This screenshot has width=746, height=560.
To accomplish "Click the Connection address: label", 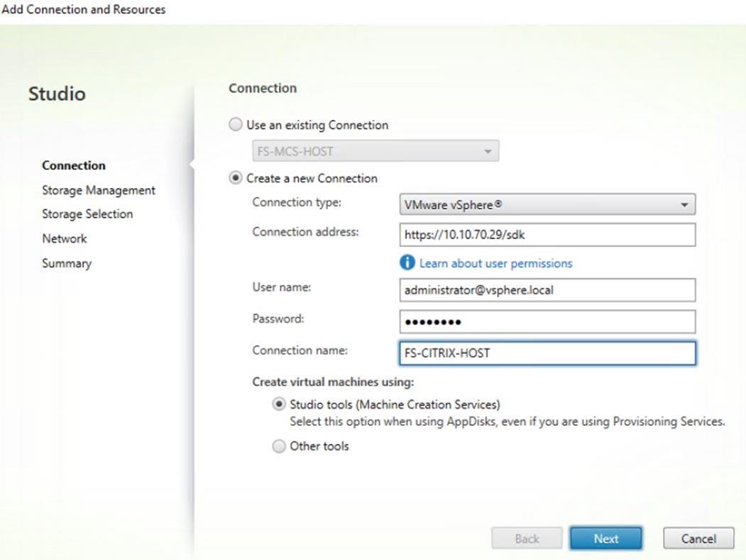I will click(x=305, y=231).
